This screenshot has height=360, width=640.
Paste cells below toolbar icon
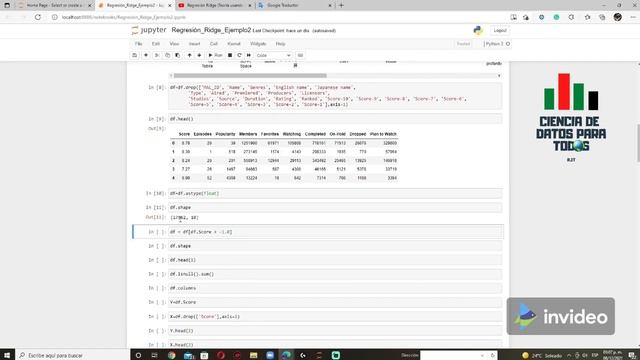tap(178, 55)
